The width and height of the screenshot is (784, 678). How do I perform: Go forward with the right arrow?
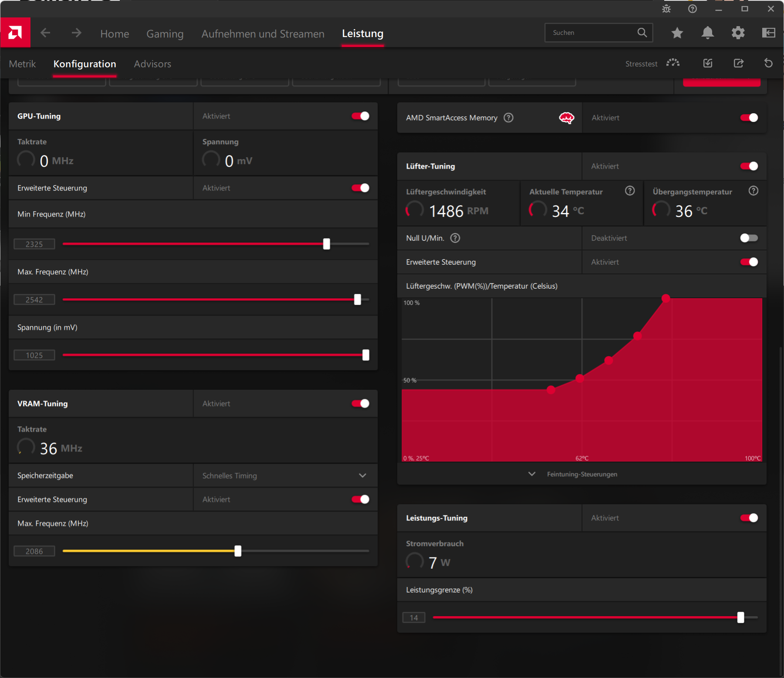point(77,33)
